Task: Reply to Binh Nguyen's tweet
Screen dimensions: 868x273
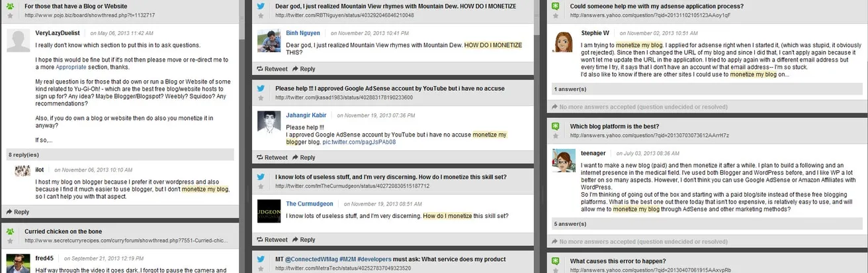Action: [x=304, y=68]
